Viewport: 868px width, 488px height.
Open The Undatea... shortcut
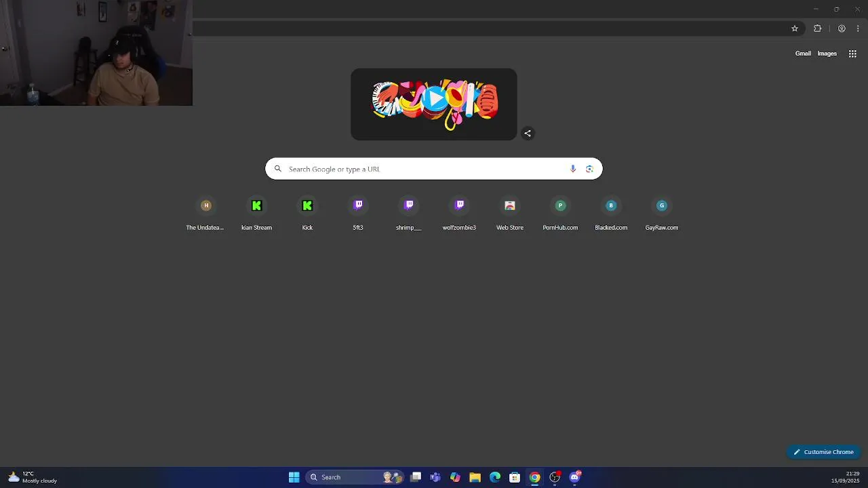205,213
